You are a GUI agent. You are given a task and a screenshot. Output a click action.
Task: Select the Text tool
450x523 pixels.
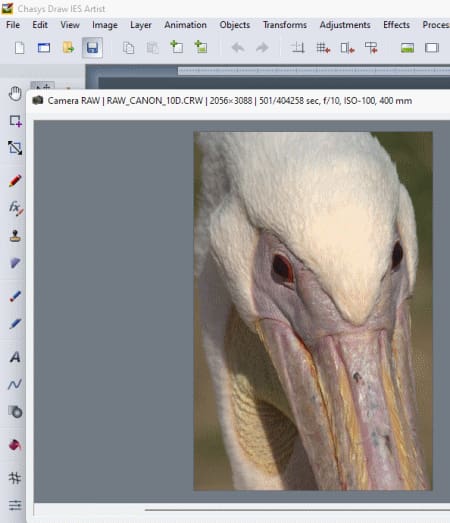(x=15, y=357)
